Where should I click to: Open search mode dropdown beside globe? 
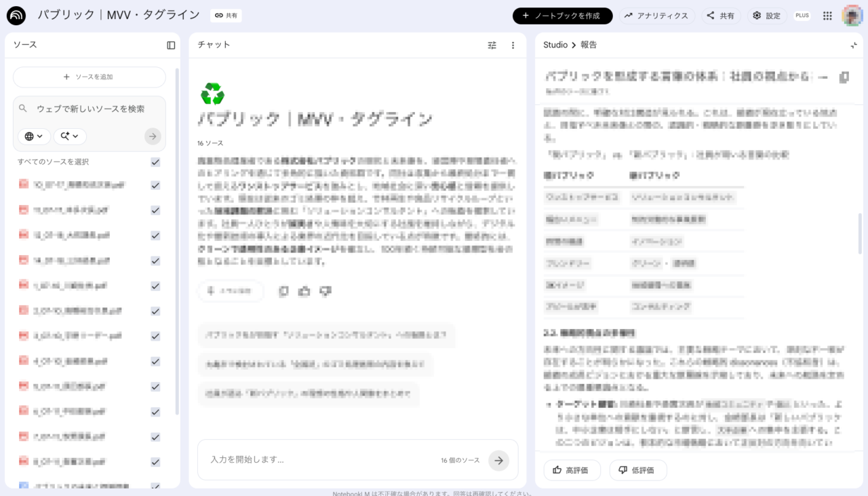pyautogui.click(x=70, y=136)
